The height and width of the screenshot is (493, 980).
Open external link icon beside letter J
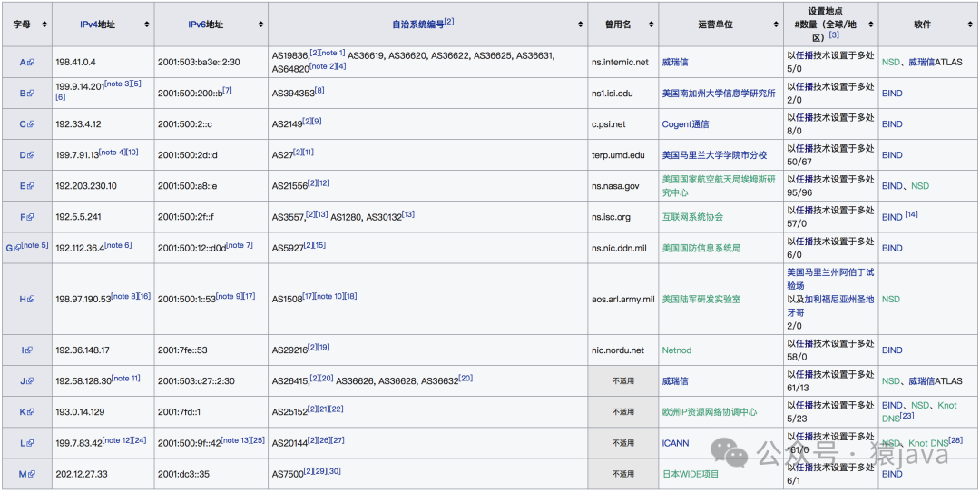coord(29,381)
